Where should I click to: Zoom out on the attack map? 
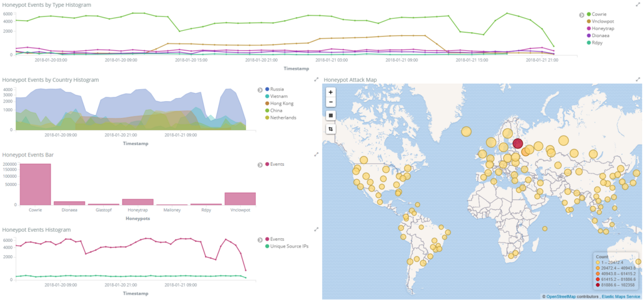pos(331,102)
